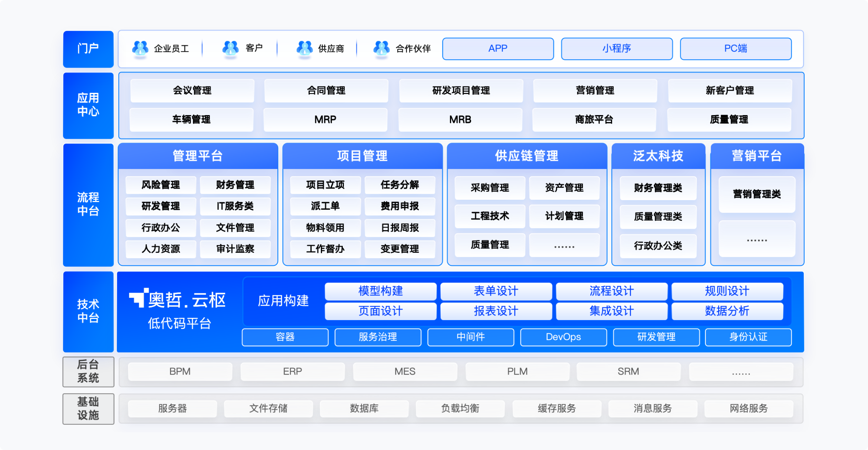Choose the IT服务类 item
The height and width of the screenshot is (450, 868).
click(x=235, y=206)
